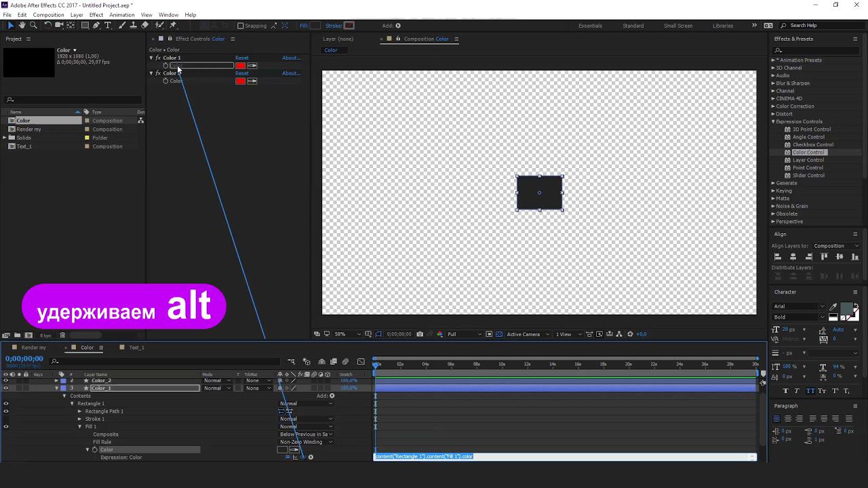Take a snapshot with the camera icon
Image resolution: width=868 pixels, height=488 pixels.
pyautogui.click(x=420, y=334)
